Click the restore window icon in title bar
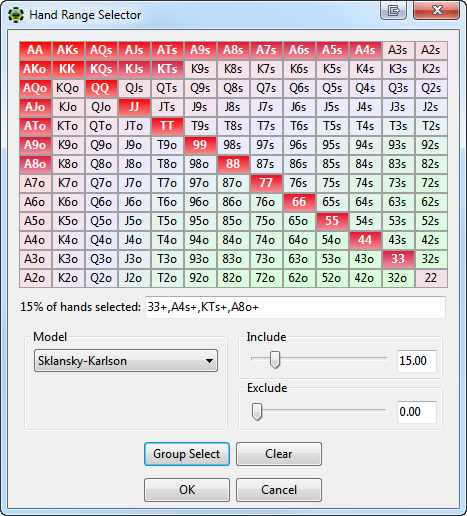Screen dimensions: 467x516 [x=394, y=11]
